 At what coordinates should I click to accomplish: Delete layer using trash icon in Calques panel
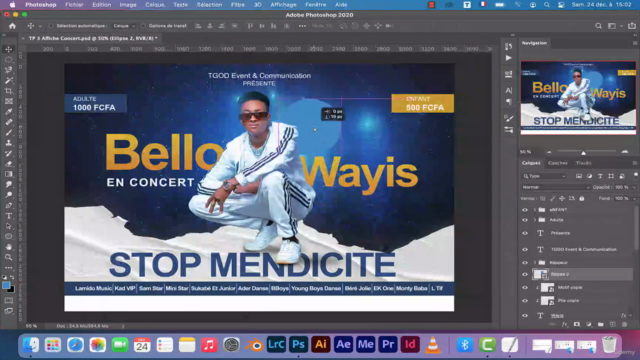624,324
